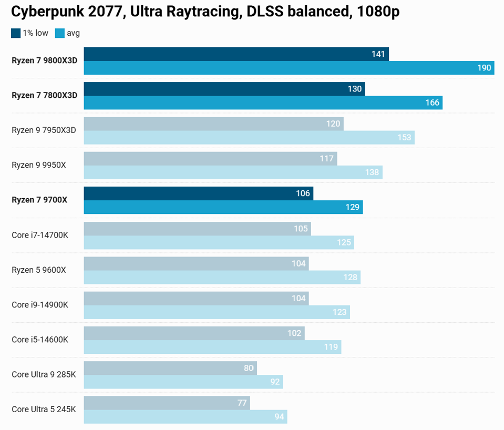
Task: Click the 105 value on i7-14700K bar
Action: point(301,229)
